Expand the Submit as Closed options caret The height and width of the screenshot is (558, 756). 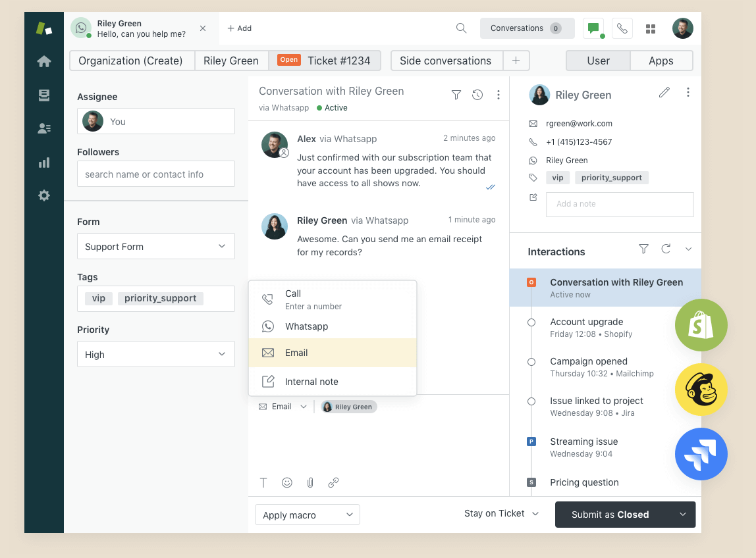[684, 515]
